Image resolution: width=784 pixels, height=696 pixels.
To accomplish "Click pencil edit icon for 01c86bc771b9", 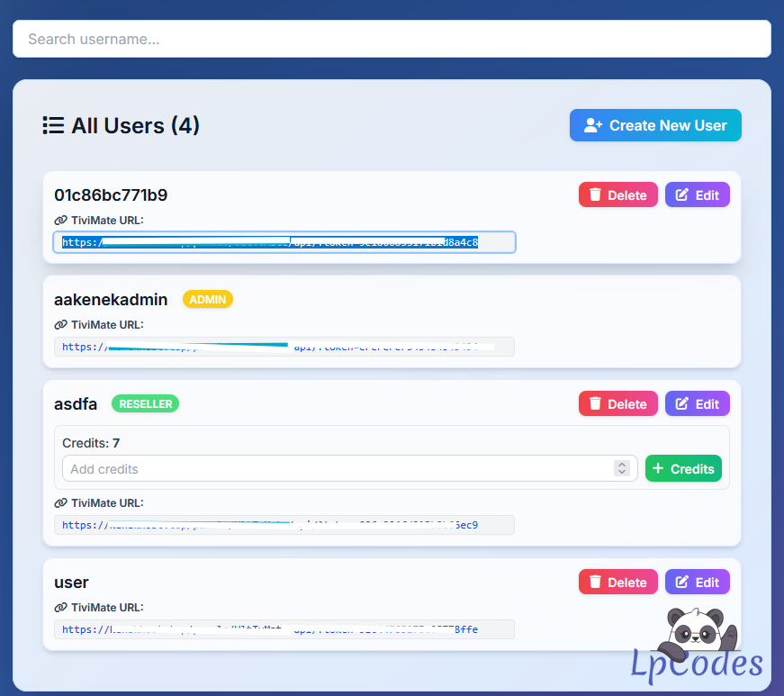I will coord(681,195).
